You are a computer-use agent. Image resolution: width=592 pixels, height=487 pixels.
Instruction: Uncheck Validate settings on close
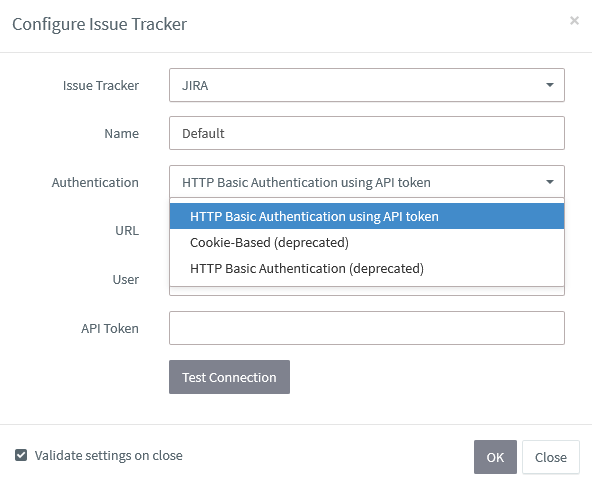click(x=21, y=455)
